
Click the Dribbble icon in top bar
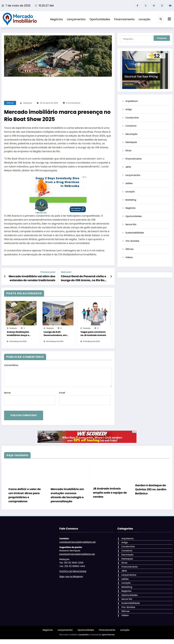point(154,6)
